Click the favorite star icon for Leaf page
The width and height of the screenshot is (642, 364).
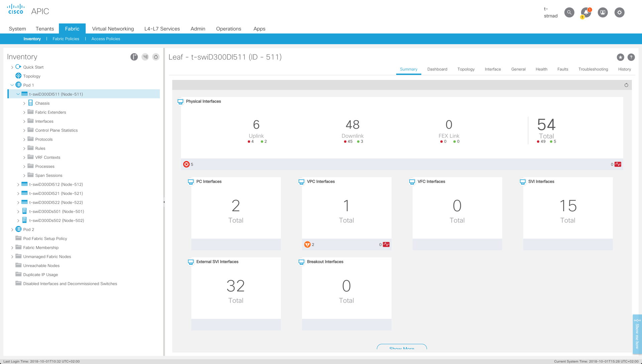pyautogui.click(x=620, y=57)
